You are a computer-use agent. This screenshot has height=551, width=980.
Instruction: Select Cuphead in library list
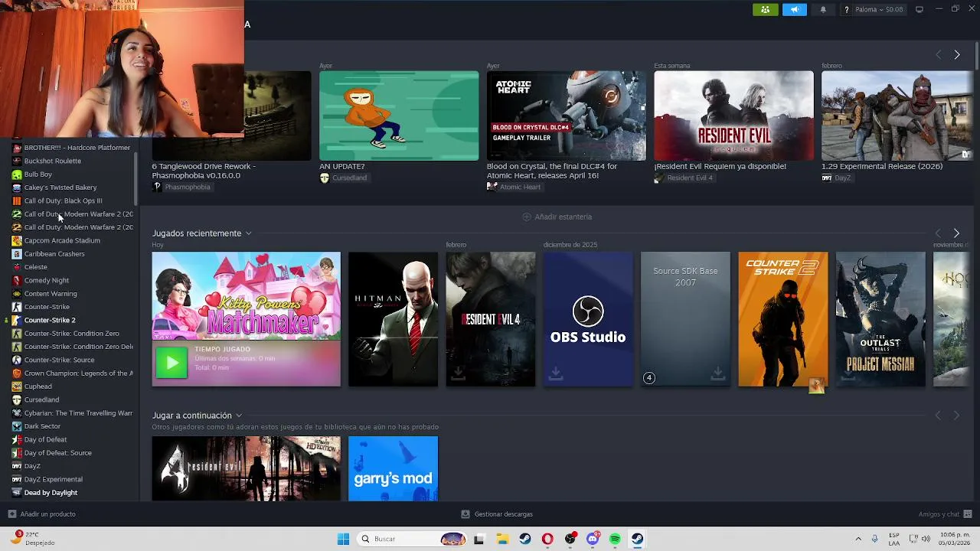[38, 386]
